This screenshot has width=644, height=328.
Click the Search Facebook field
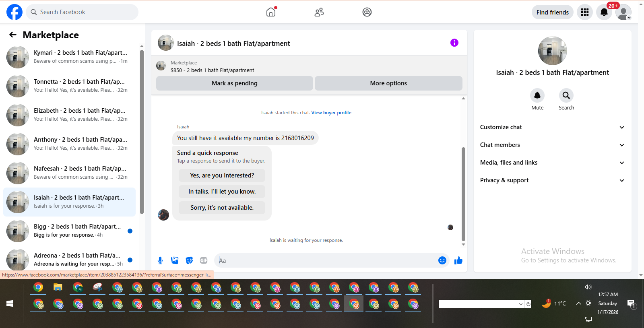click(x=82, y=12)
